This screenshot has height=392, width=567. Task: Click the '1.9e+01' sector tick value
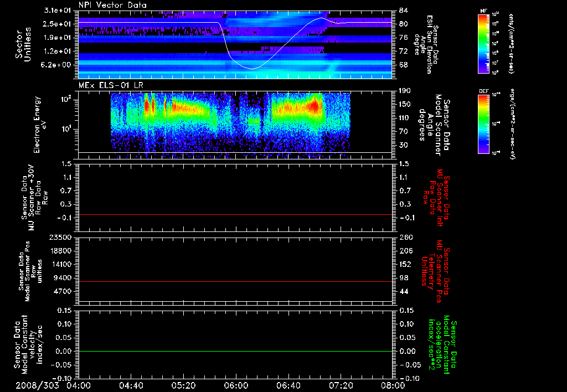57,38
